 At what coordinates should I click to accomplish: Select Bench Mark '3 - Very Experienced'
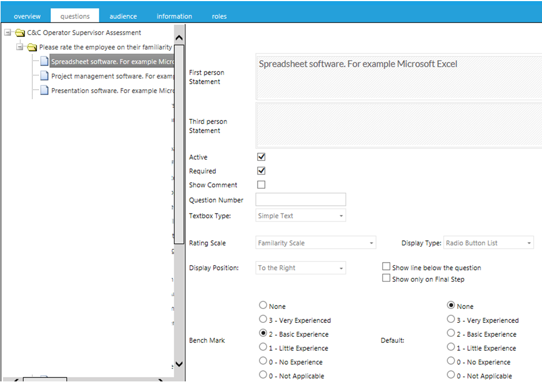[263, 320]
